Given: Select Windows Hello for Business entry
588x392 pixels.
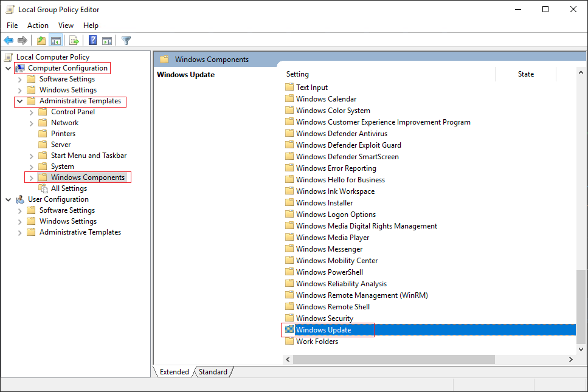Looking at the screenshot, I should tap(341, 180).
